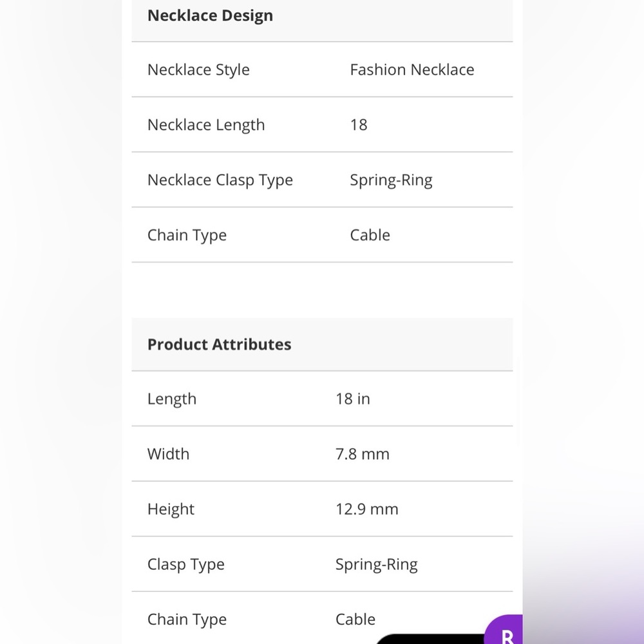Click the Length attribute label
The width and height of the screenshot is (644, 644).
pyautogui.click(x=172, y=399)
